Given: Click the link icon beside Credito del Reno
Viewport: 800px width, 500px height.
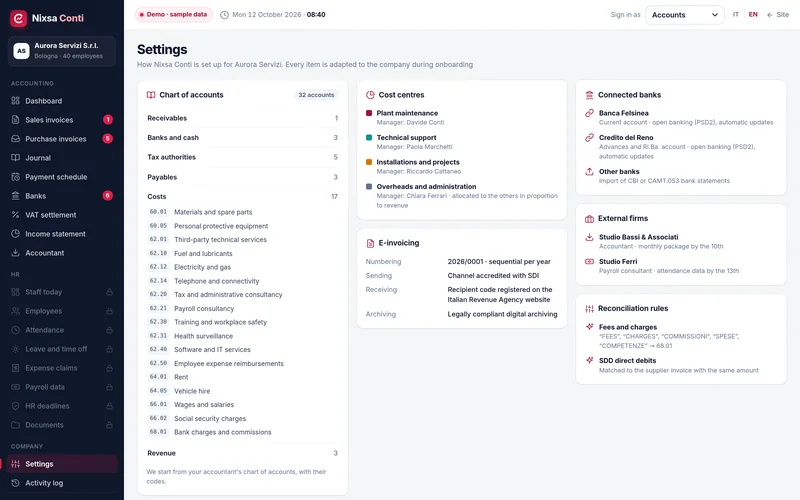Looking at the screenshot, I should pyautogui.click(x=589, y=137).
